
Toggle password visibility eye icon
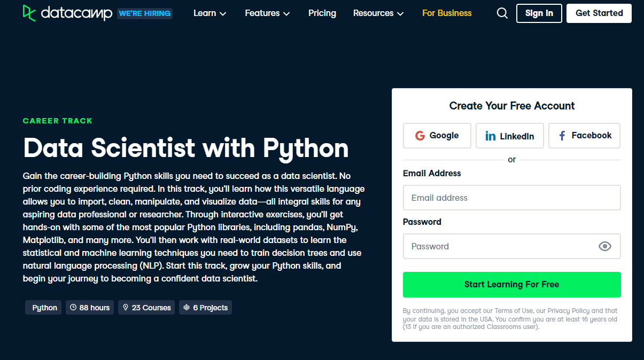[604, 246]
